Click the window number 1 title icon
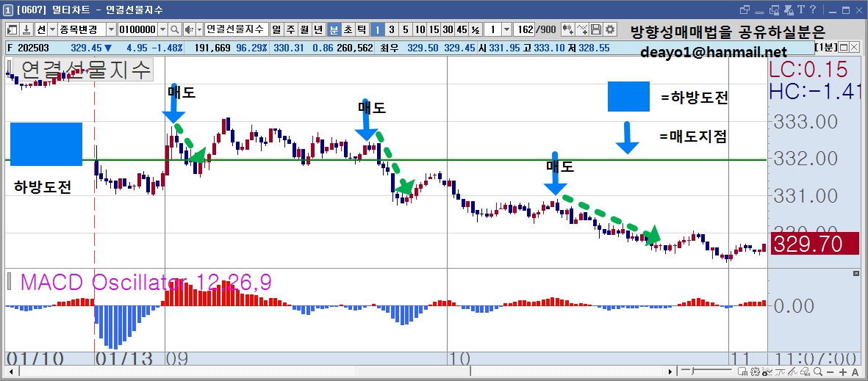Image resolution: width=868 pixels, height=381 pixels. (8, 10)
